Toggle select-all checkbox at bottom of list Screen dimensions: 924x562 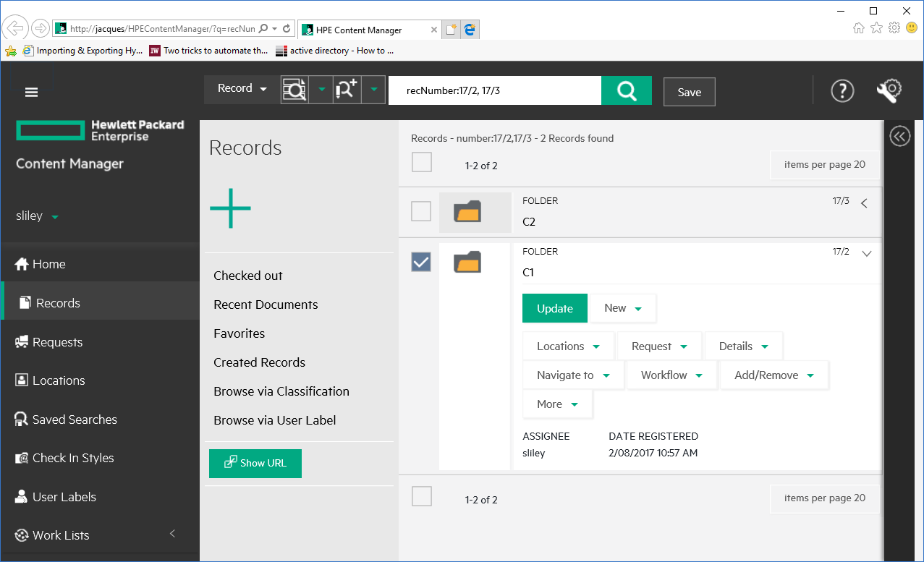click(422, 496)
